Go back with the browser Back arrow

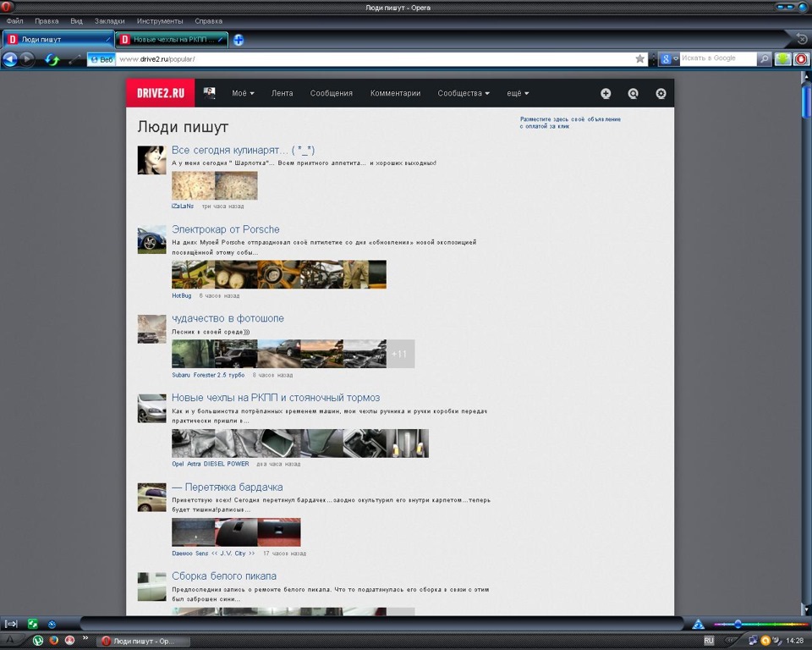[x=10, y=59]
